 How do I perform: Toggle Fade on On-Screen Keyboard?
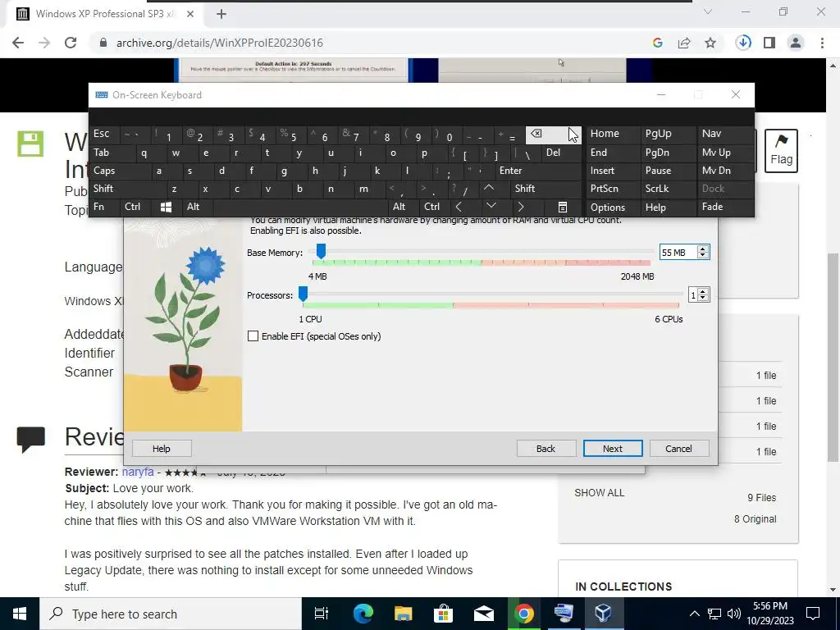point(725,208)
